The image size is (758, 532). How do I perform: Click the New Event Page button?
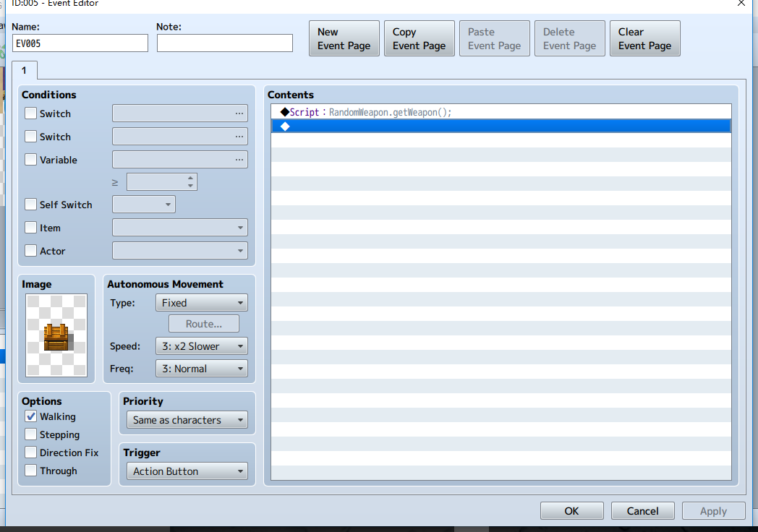pos(344,38)
